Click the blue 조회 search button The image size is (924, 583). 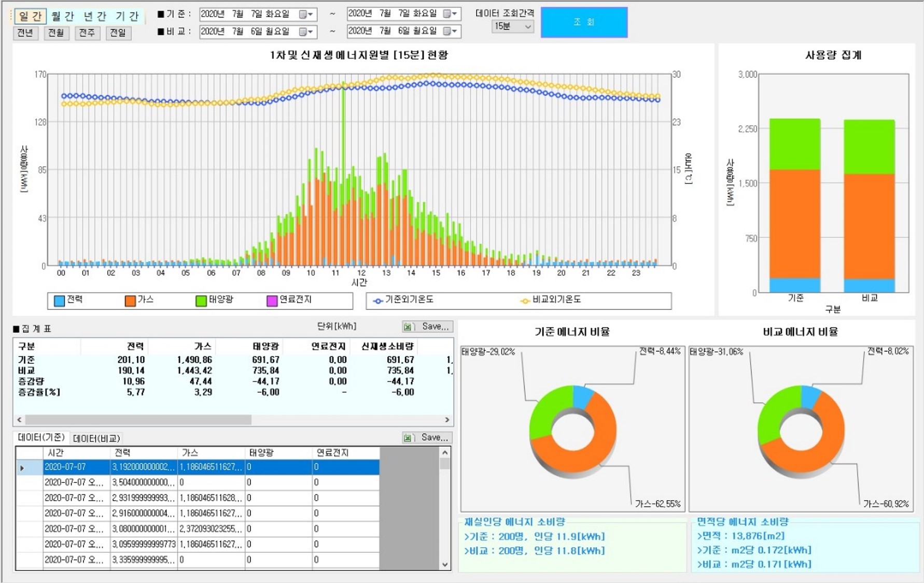(584, 22)
